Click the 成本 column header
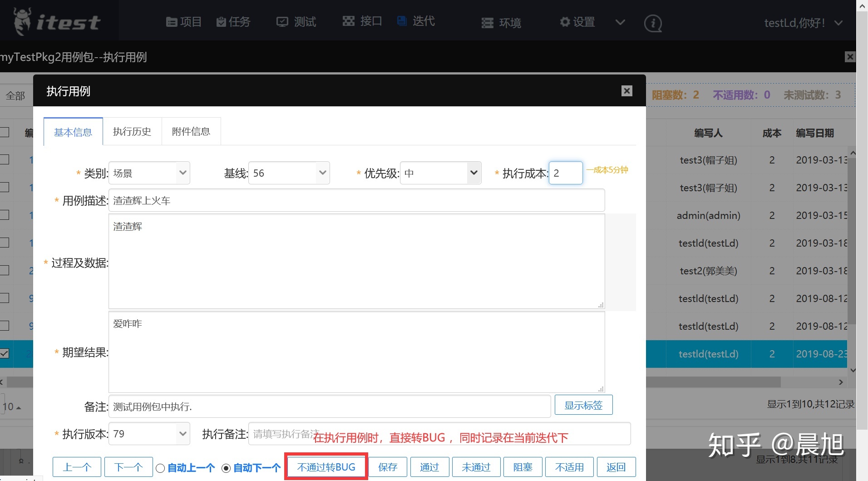This screenshot has height=481, width=868. [x=772, y=133]
